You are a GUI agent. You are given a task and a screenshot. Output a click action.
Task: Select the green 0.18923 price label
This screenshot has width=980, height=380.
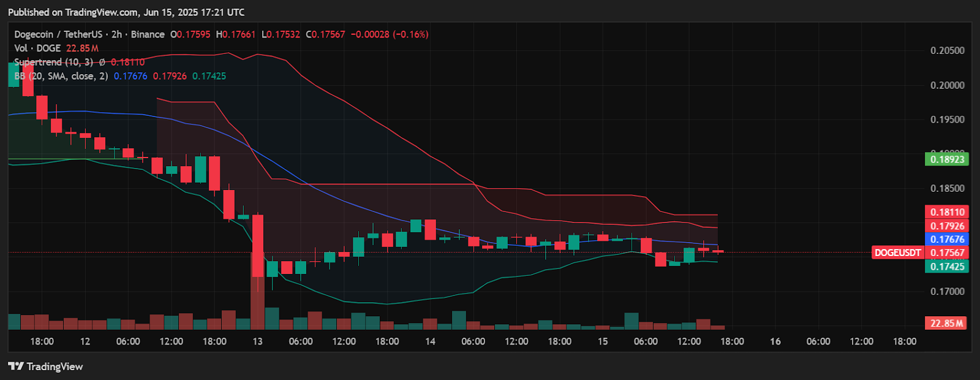(x=946, y=159)
